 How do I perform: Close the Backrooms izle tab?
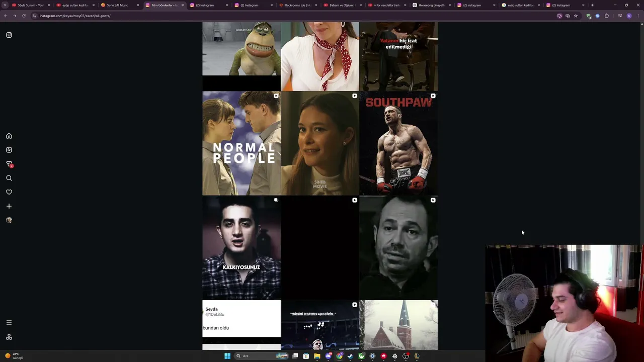coord(316,5)
